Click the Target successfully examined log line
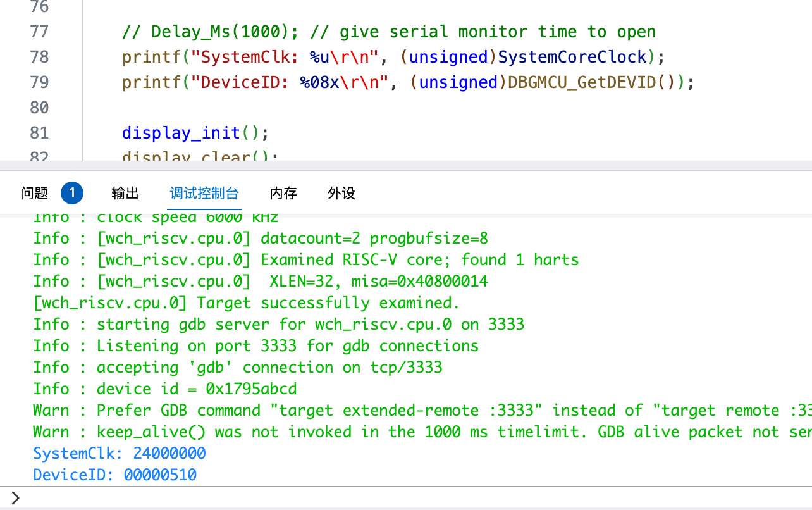Viewport: 812px width, 510px height. click(x=247, y=303)
